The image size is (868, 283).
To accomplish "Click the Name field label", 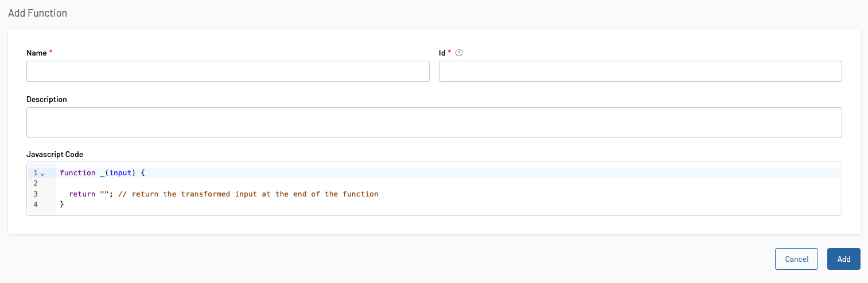I will pyautogui.click(x=37, y=53).
